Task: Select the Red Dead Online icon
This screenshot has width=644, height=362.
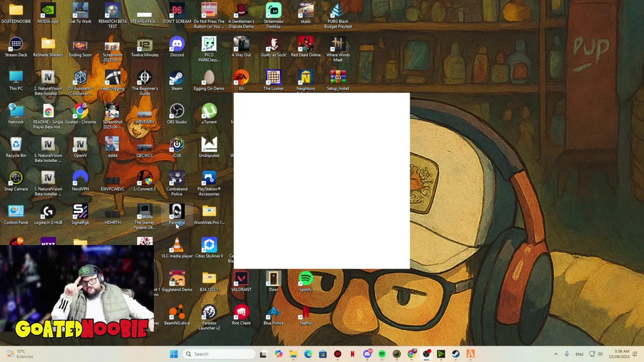Action: (x=305, y=47)
